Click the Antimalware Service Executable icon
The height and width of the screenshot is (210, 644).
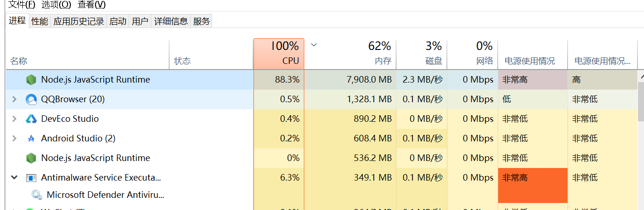coord(31,178)
